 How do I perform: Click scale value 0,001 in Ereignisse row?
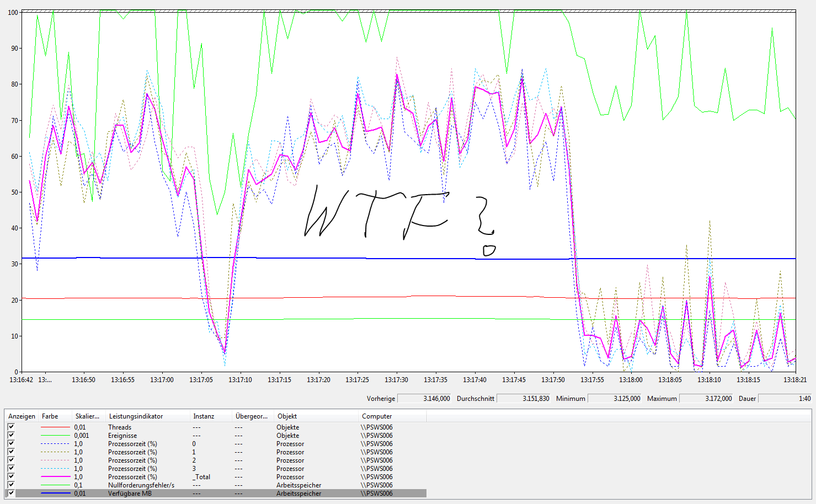[x=82, y=436]
